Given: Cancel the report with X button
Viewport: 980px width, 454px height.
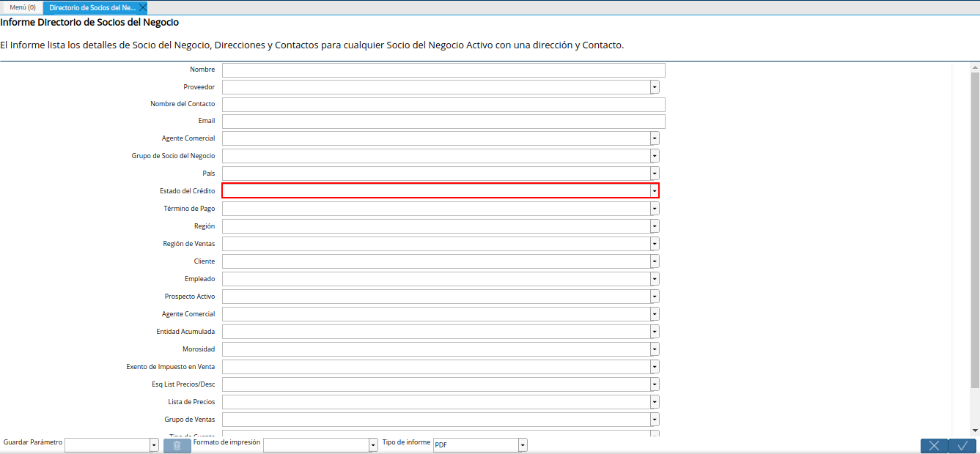Looking at the screenshot, I should pos(934,445).
